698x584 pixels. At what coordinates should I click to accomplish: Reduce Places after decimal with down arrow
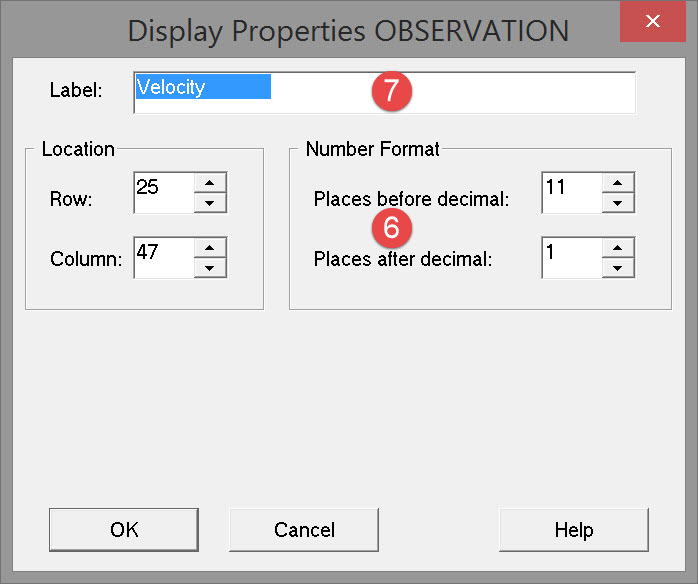618,268
